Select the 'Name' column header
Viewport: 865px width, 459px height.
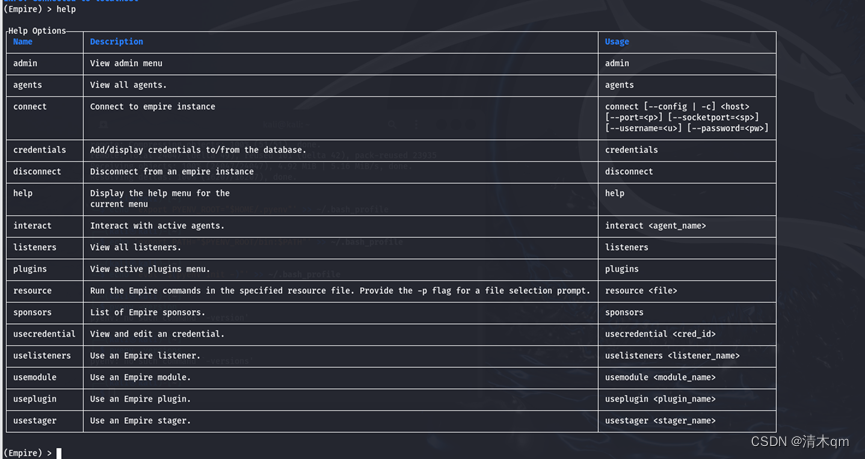click(x=23, y=42)
